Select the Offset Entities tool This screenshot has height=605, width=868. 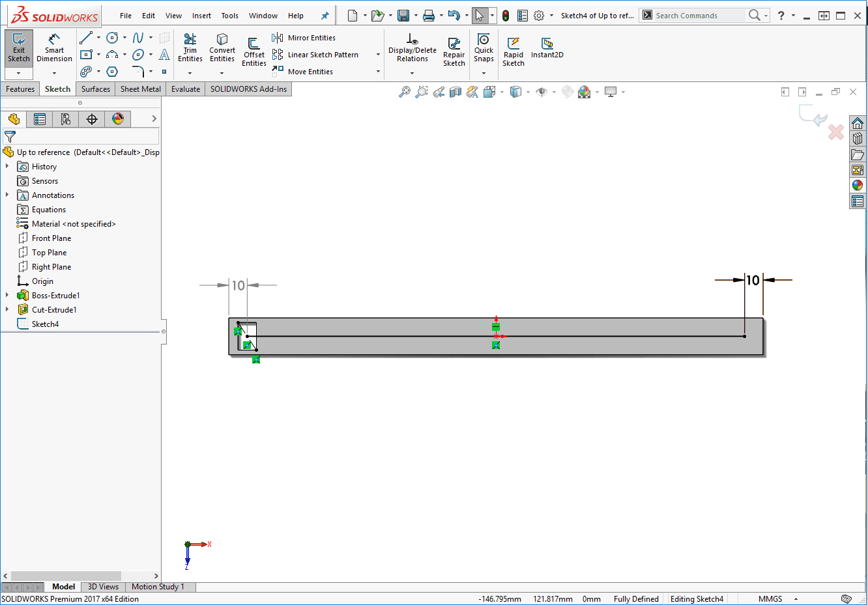[254, 51]
